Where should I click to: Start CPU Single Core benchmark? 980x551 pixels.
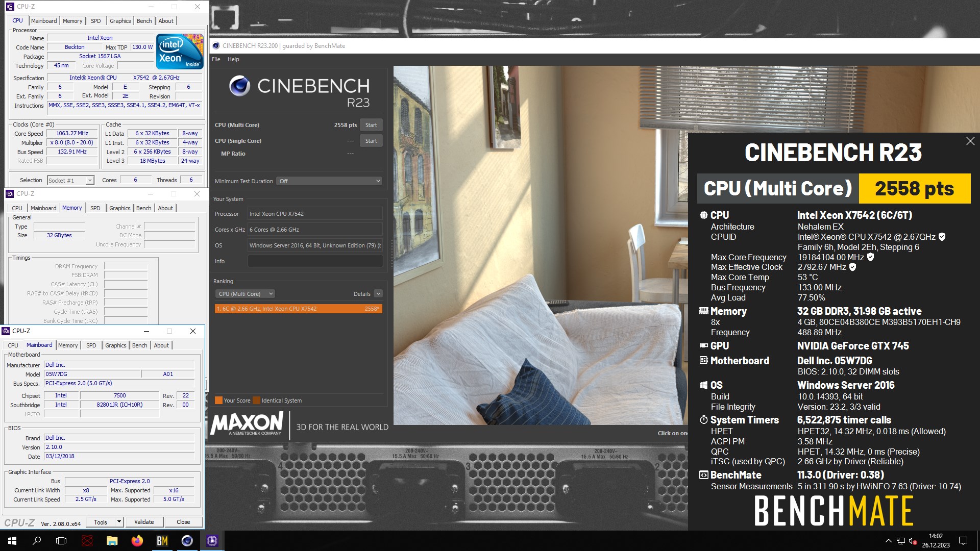pyautogui.click(x=371, y=141)
